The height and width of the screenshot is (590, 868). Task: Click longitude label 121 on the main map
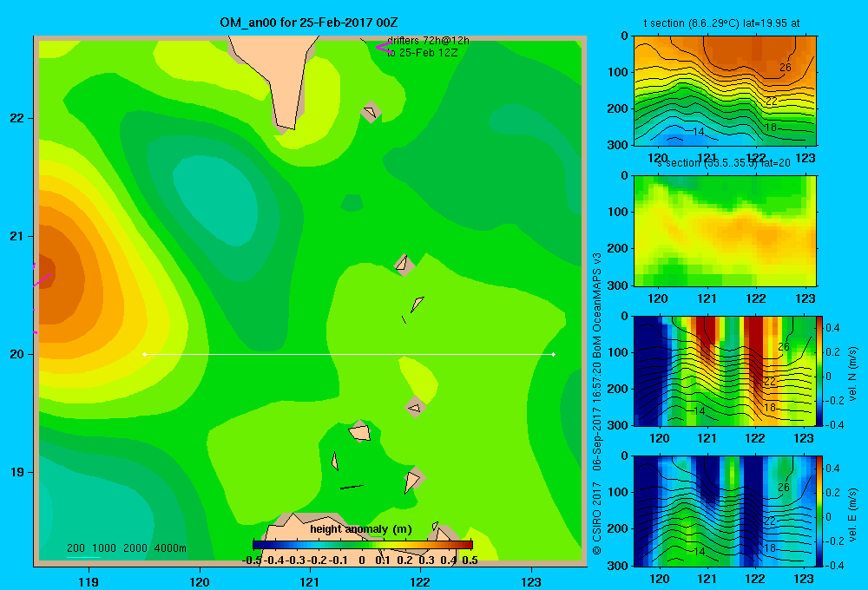pyautogui.click(x=310, y=581)
